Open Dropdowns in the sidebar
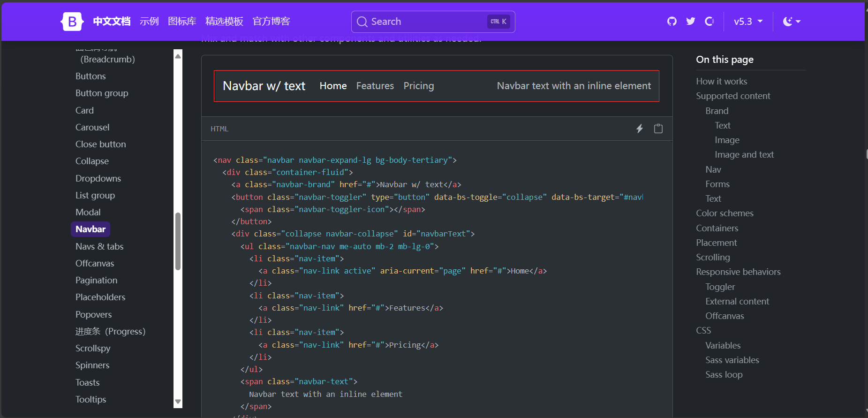Image resolution: width=868 pixels, height=418 pixels. point(98,178)
